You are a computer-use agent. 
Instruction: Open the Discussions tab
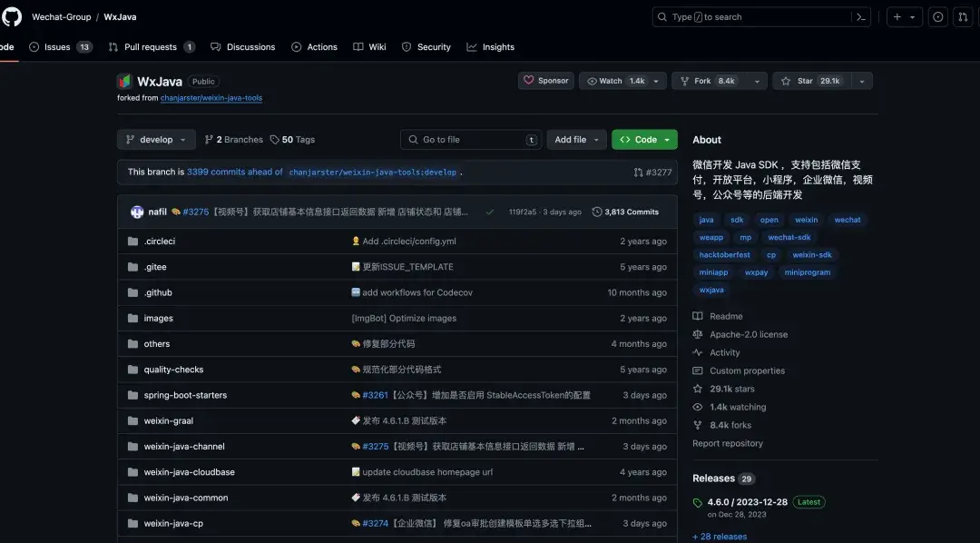coord(242,46)
